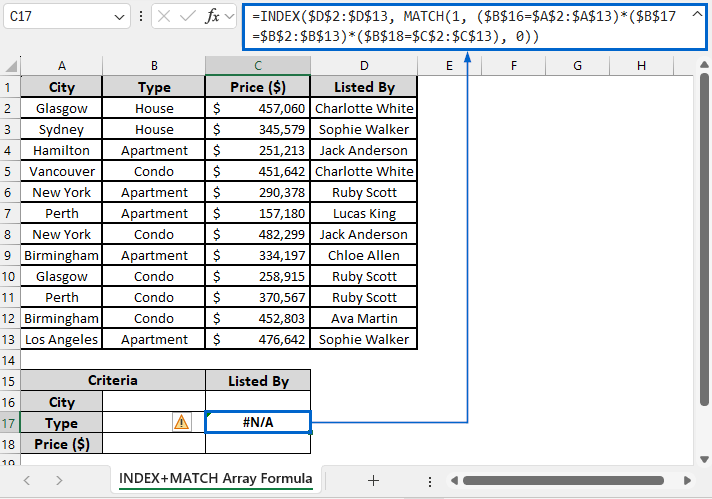The width and height of the screenshot is (712, 499).
Task: Select row 5 header
Action: pyautogui.click(x=10, y=171)
